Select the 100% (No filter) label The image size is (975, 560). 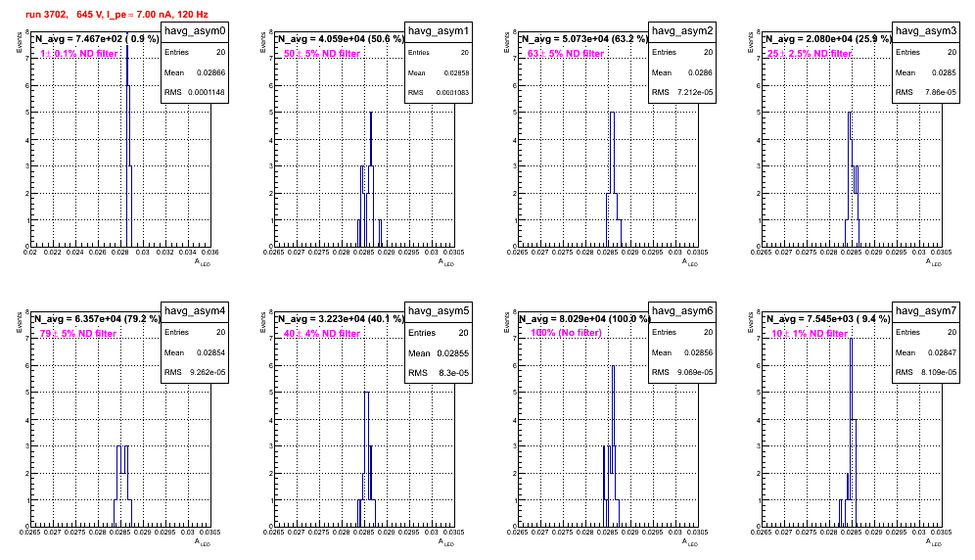[567, 333]
